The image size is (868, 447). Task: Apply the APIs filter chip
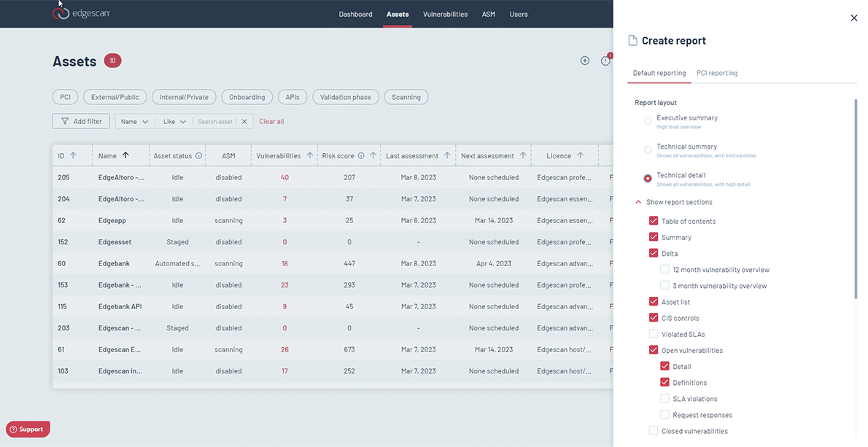point(292,97)
